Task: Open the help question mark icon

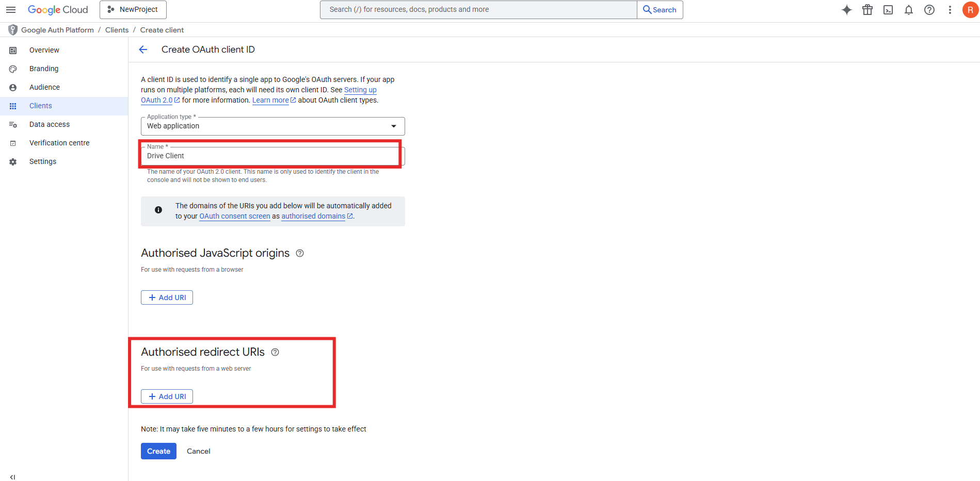Action: tap(929, 9)
